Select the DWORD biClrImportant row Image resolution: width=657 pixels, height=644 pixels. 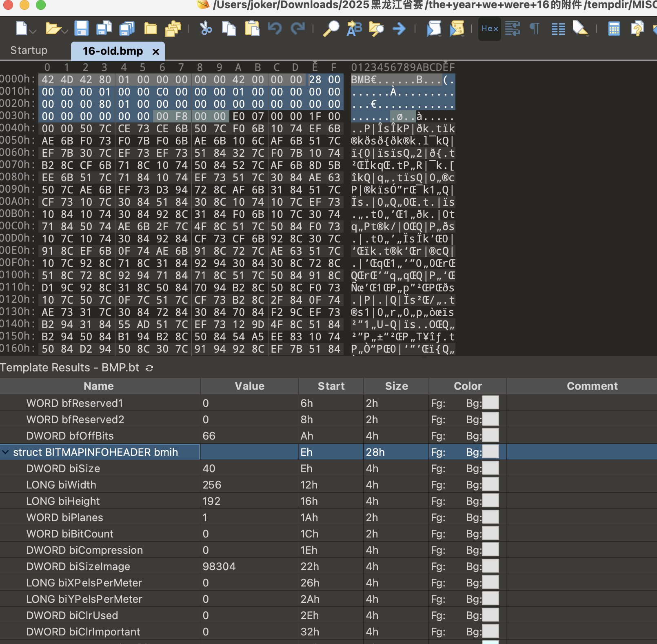pos(328,631)
